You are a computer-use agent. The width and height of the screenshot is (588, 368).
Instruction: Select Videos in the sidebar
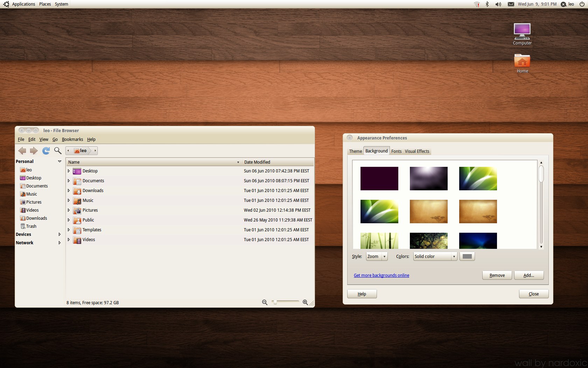[29, 210]
